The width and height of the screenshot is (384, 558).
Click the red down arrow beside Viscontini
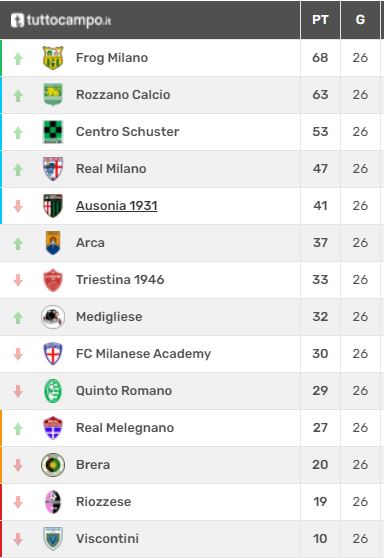click(18, 539)
